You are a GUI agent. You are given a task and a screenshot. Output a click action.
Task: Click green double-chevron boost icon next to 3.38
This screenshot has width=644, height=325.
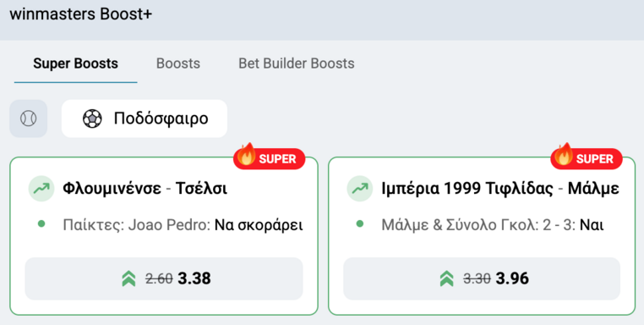pyautogui.click(x=128, y=279)
